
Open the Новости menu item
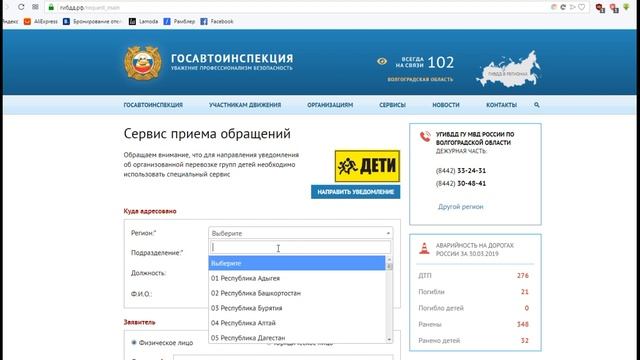coord(446,105)
